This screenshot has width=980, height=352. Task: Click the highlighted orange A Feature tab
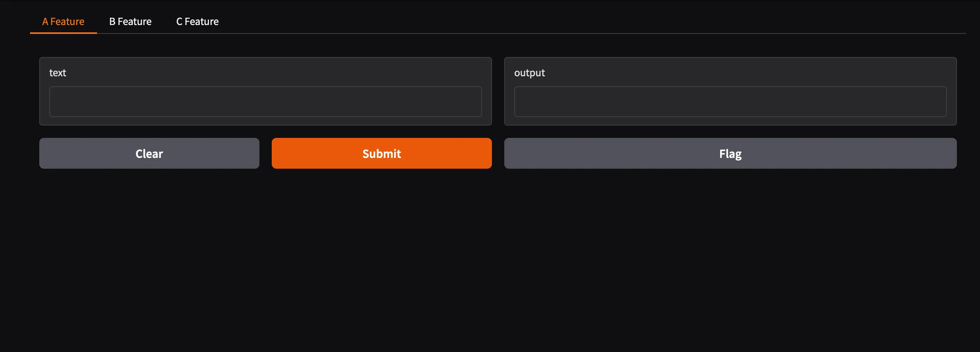(x=63, y=22)
